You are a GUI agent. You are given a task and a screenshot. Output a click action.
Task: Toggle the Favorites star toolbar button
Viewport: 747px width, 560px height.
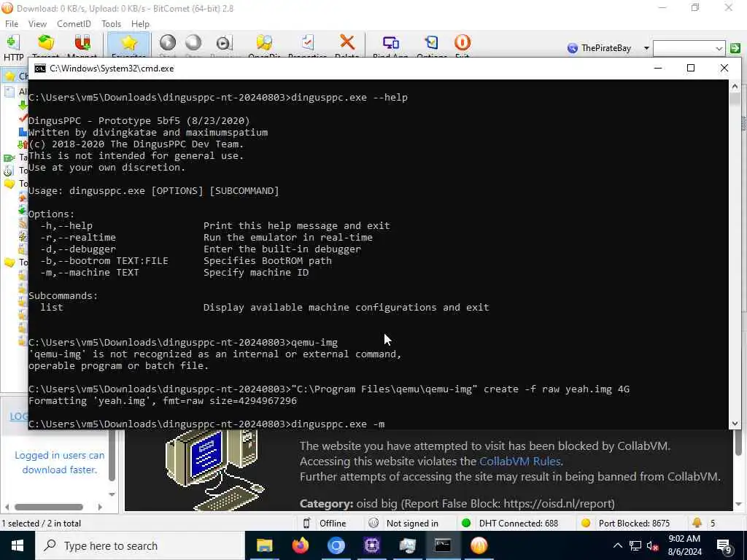click(x=128, y=45)
